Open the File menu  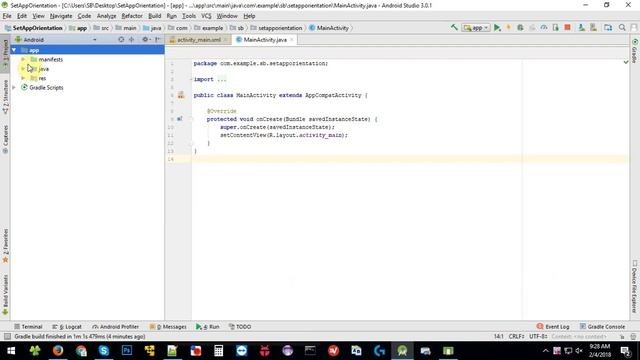point(7,16)
